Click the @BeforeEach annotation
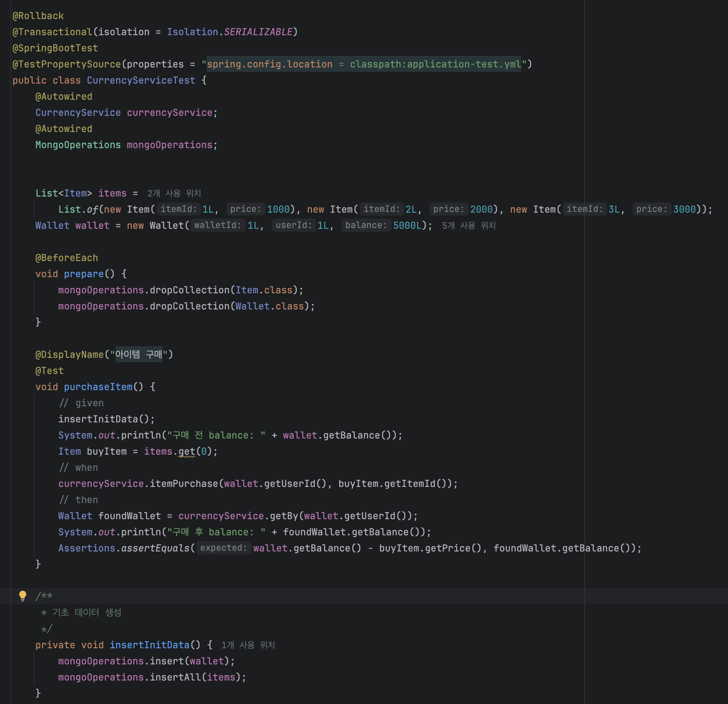This screenshot has width=728, height=704. (x=67, y=258)
